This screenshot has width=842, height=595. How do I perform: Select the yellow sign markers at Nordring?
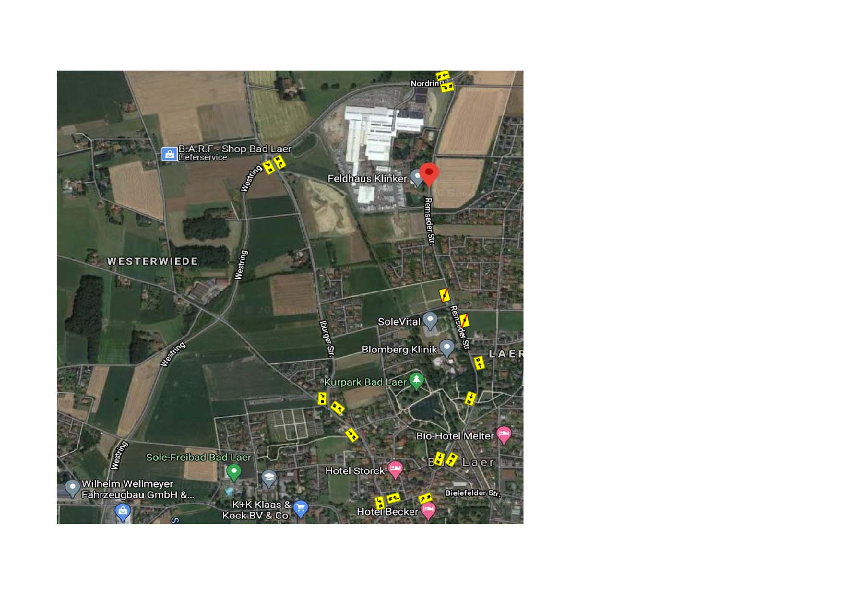[x=445, y=82]
